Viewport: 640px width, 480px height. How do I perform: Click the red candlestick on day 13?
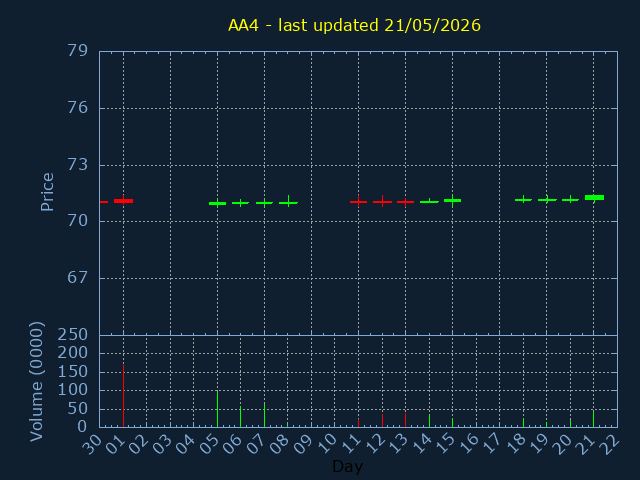click(405, 202)
